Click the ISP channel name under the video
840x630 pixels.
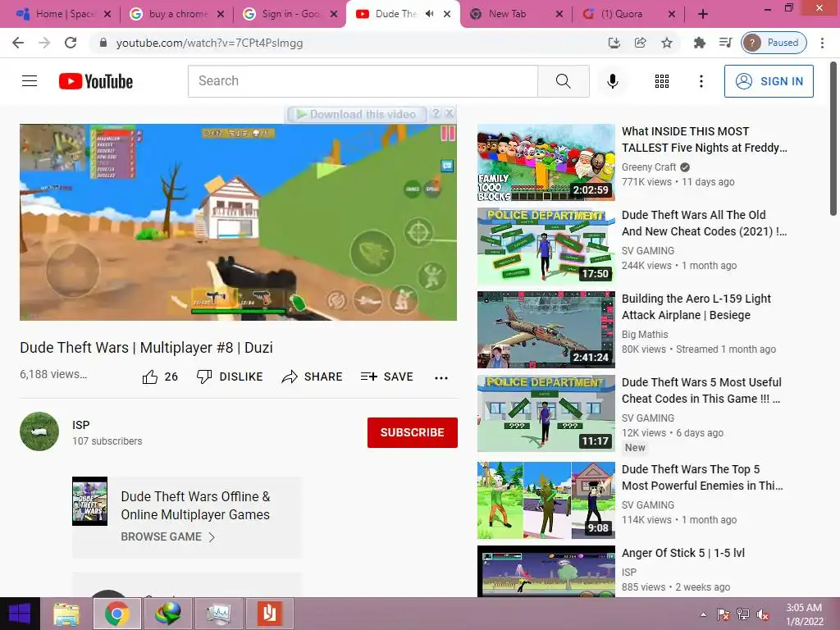pyautogui.click(x=81, y=425)
